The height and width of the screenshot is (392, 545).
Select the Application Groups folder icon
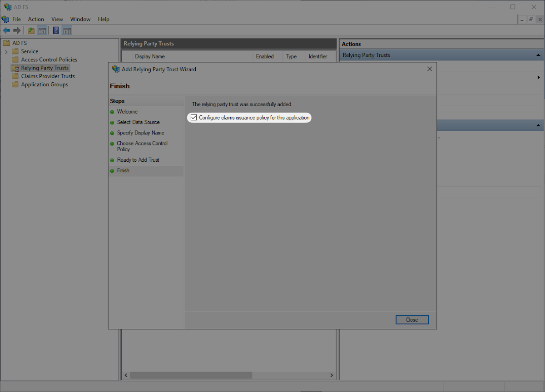point(14,84)
